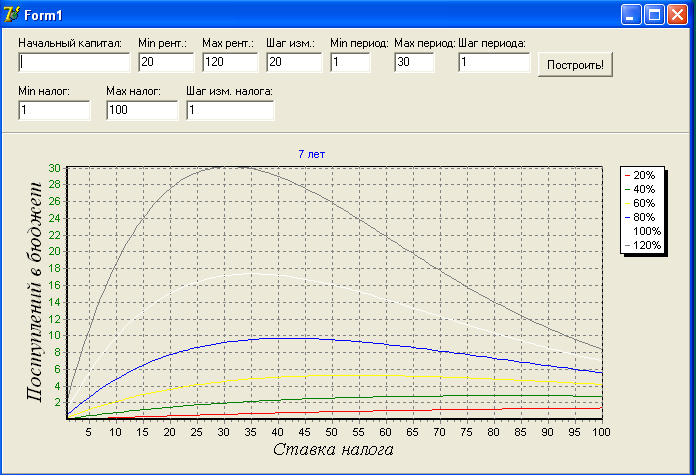Minimize the Form1 window

[632, 15]
